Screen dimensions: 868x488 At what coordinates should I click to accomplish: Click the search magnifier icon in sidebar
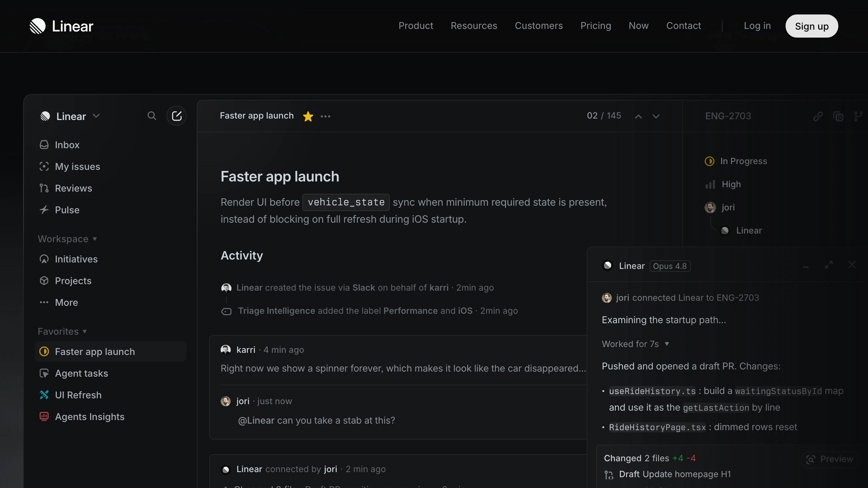coord(152,116)
